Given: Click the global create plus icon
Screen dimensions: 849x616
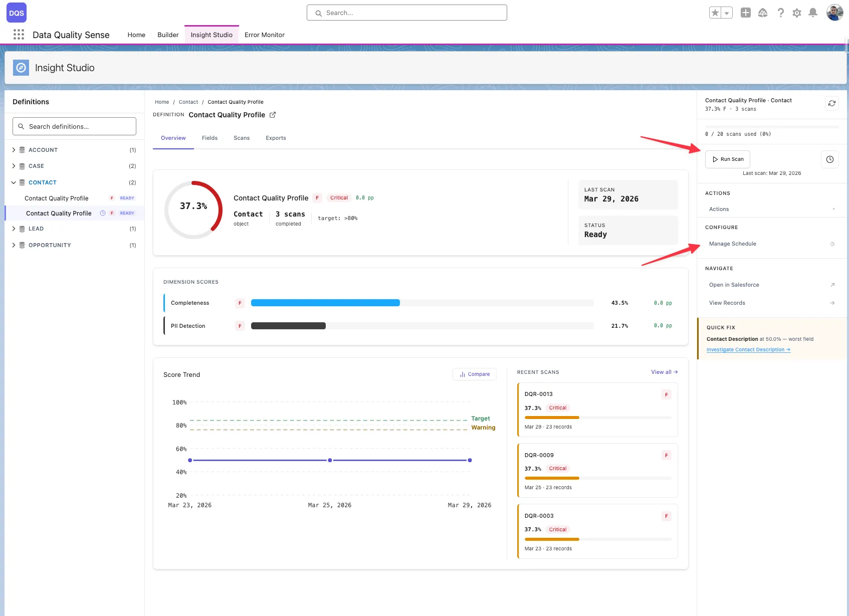Looking at the screenshot, I should pos(745,13).
